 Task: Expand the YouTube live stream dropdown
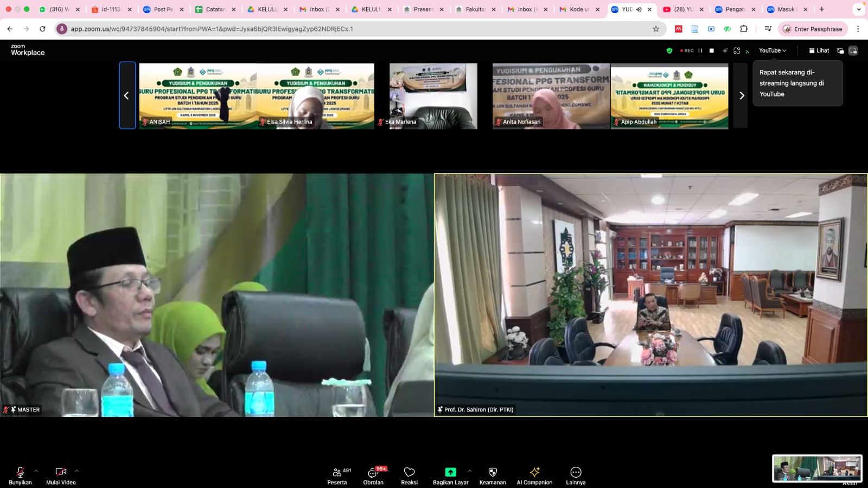pyautogui.click(x=773, y=50)
